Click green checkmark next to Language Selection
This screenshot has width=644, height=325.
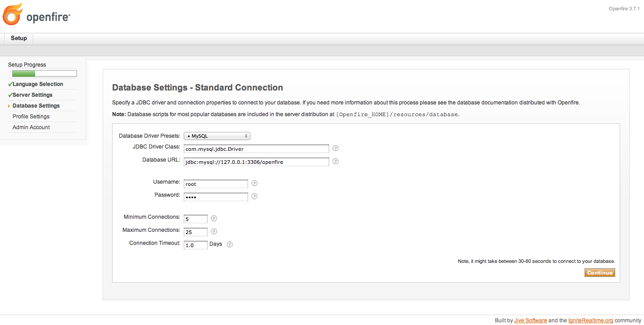(10, 84)
